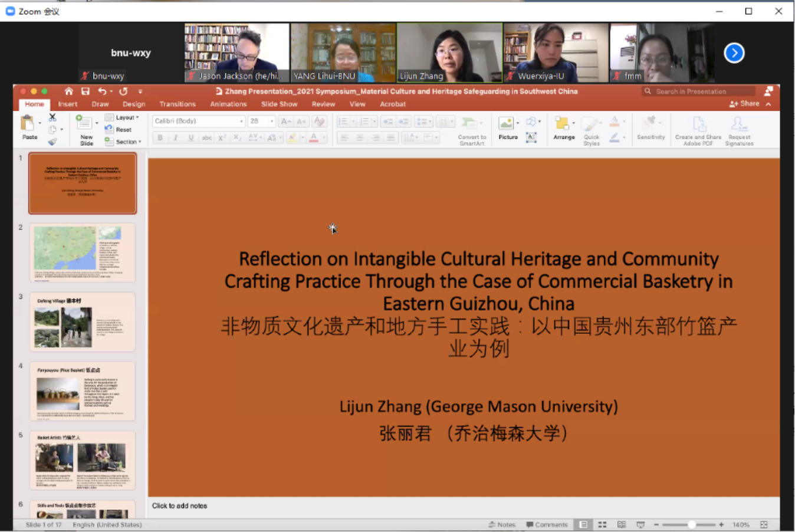Click the Share button
Image resolution: width=795 pixels, height=532 pixels.
[744, 104]
